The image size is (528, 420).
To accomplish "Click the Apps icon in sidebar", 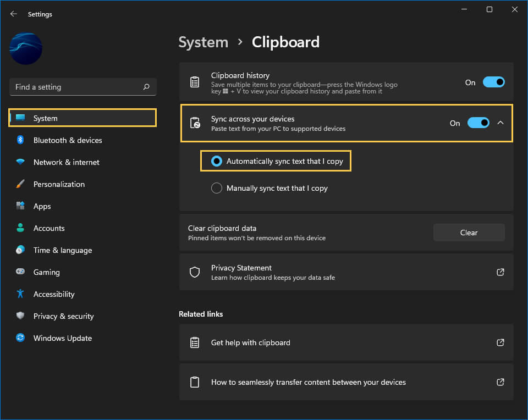I will 20,206.
